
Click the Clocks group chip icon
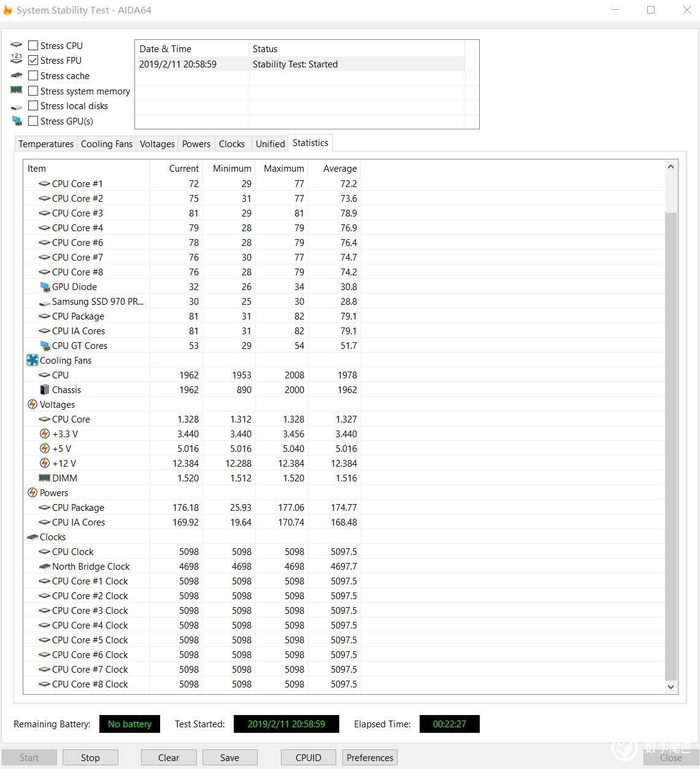point(33,537)
